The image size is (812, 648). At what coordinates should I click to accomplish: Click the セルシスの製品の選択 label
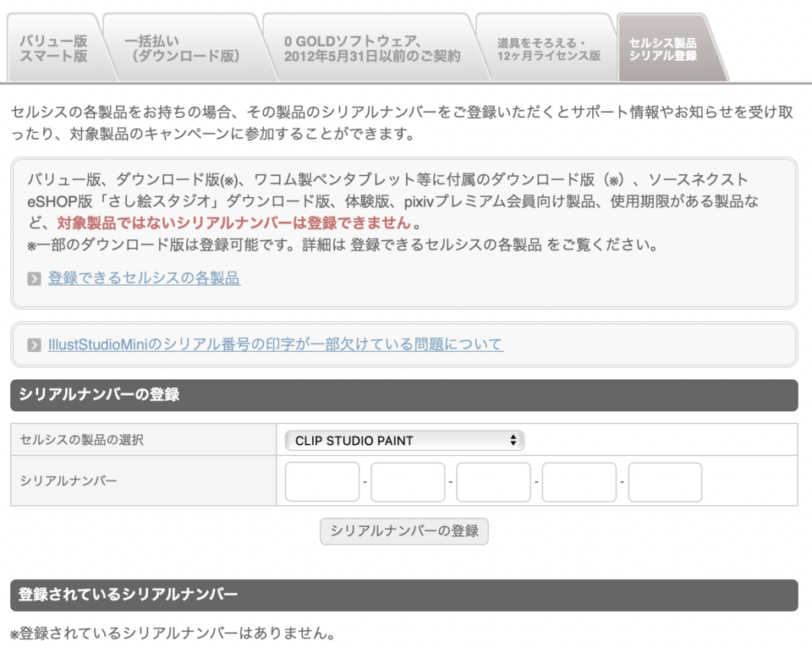point(81,440)
